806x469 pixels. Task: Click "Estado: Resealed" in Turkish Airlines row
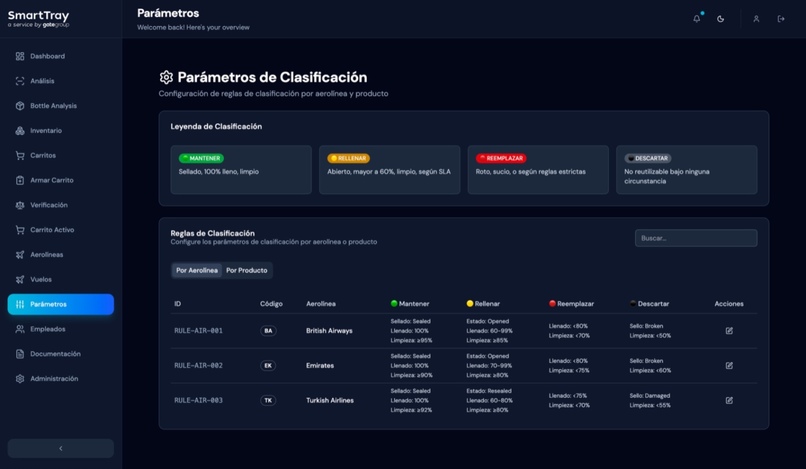(489, 391)
